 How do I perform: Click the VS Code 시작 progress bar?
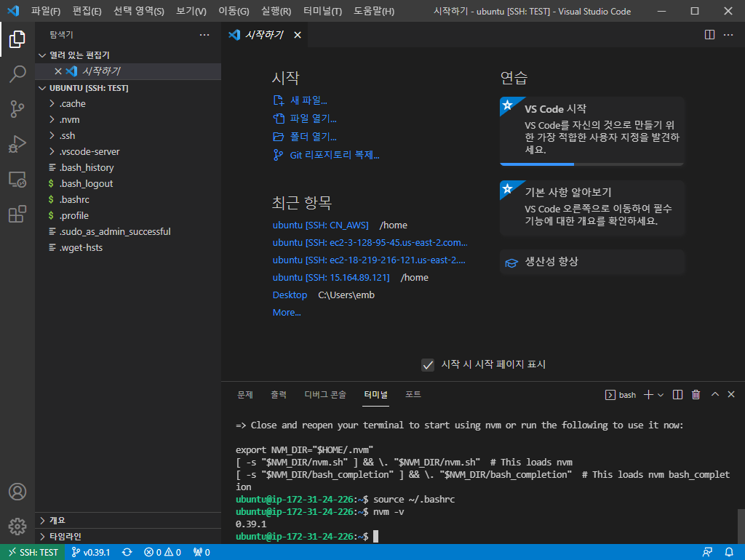coord(591,164)
